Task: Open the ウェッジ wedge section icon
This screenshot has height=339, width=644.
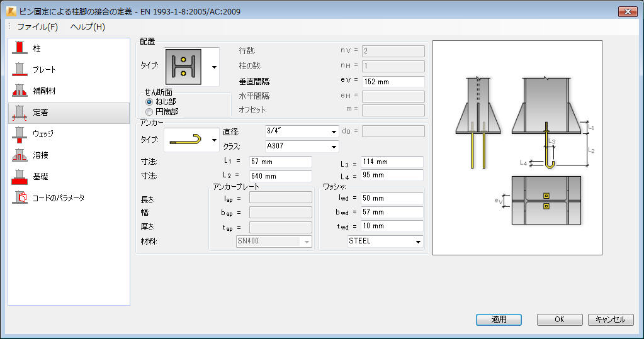Action: pos(20,134)
